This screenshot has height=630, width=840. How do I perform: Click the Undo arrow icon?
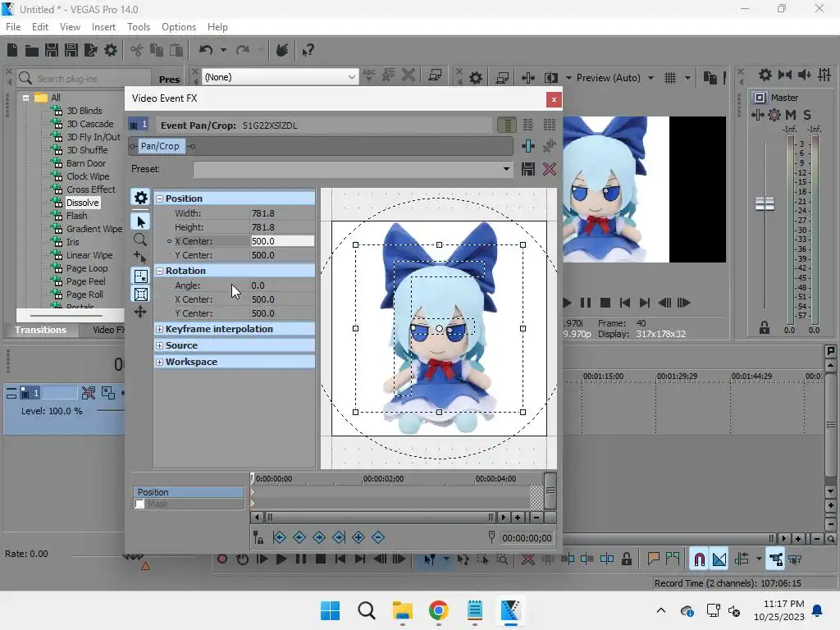(206, 50)
